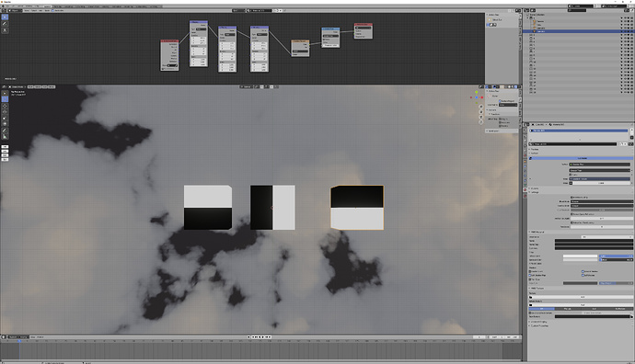This screenshot has width=635, height=364.
Task: Open the Object Data properties tab
Action: click(525, 185)
